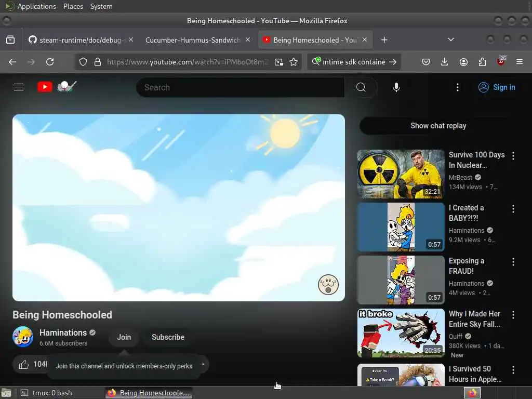This screenshot has height=399, width=532.
Task: Toggle picture-in-picture icon in address bar
Action: click(x=279, y=62)
